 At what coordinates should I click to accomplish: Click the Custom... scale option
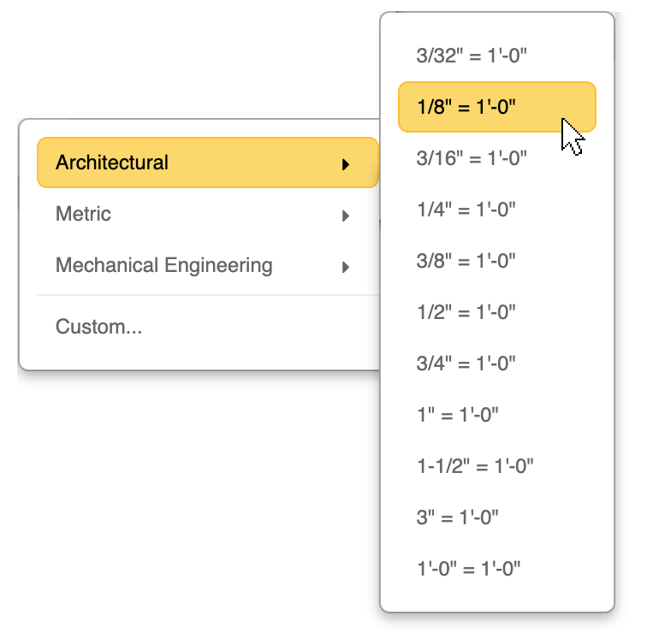click(x=99, y=327)
